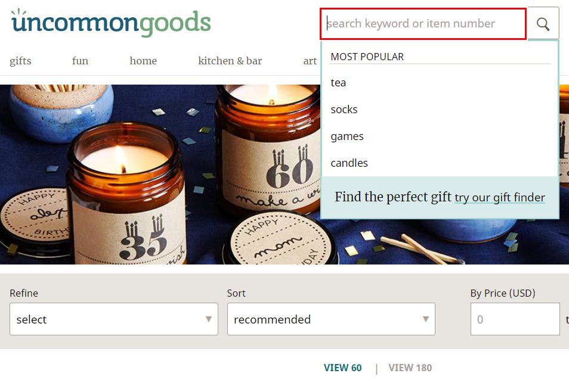569x392 pixels.
Task: Go to the home category menu
Action: 143,61
